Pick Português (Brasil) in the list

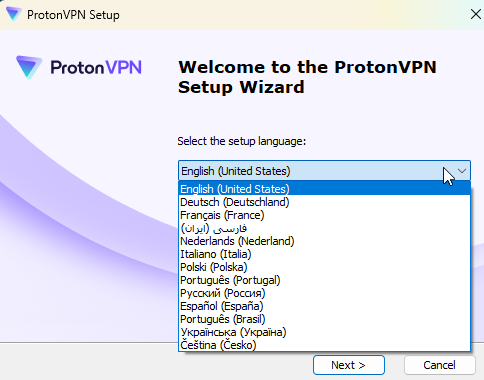pyautogui.click(x=324, y=319)
